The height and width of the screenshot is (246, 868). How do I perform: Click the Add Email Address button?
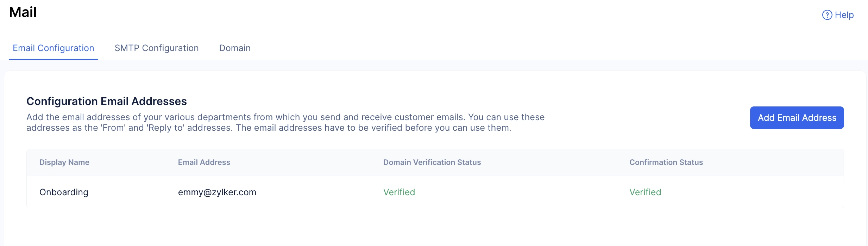coord(797,118)
